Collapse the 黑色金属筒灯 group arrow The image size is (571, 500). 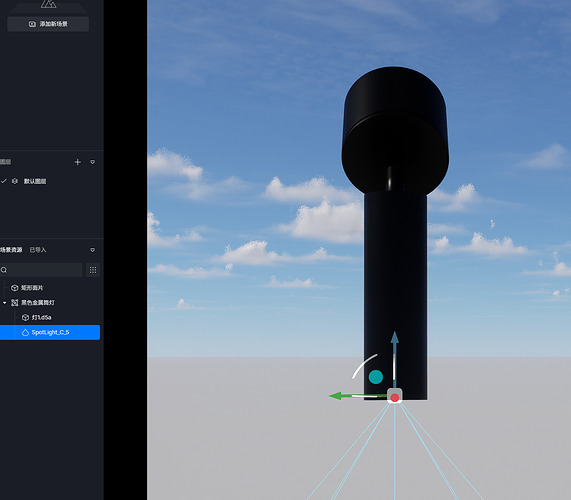(4, 303)
